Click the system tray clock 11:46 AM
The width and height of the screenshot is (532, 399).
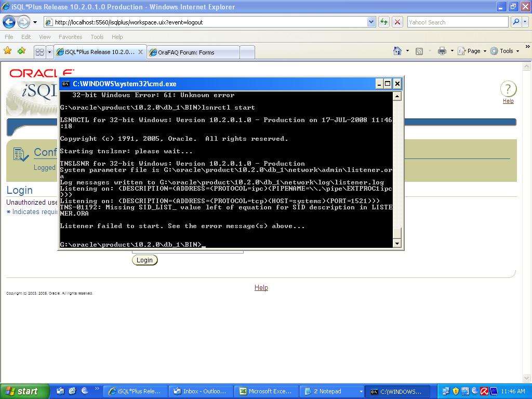pyautogui.click(x=513, y=392)
